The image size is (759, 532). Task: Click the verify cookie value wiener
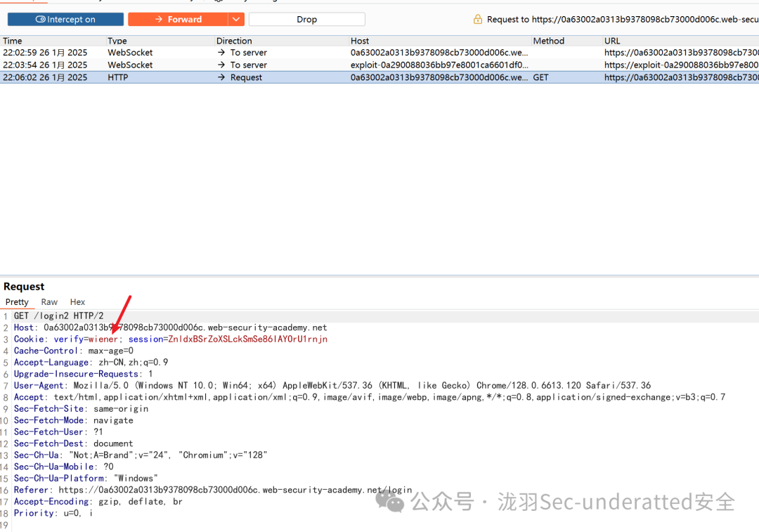tap(103, 339)
